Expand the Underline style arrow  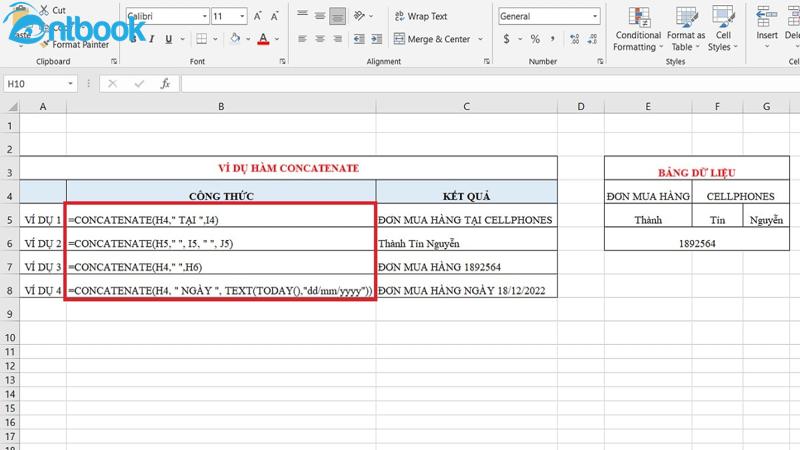(182, 39)
